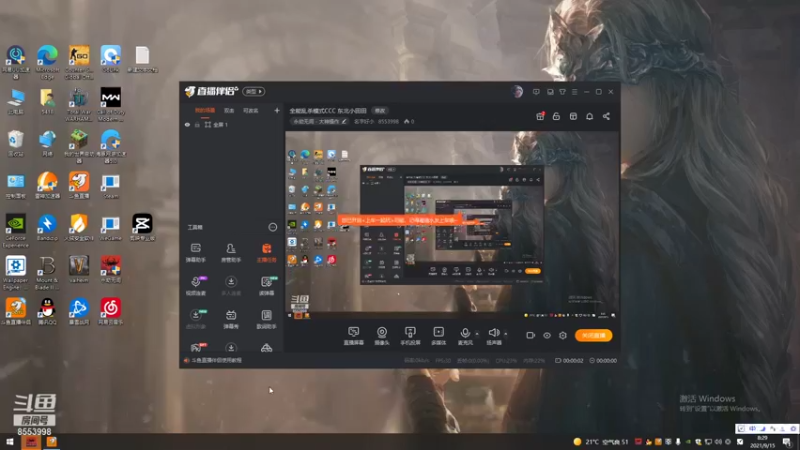The image size is (800, 450).
Task: Toggle preview eye icon near start button
Action: point(546,335)
